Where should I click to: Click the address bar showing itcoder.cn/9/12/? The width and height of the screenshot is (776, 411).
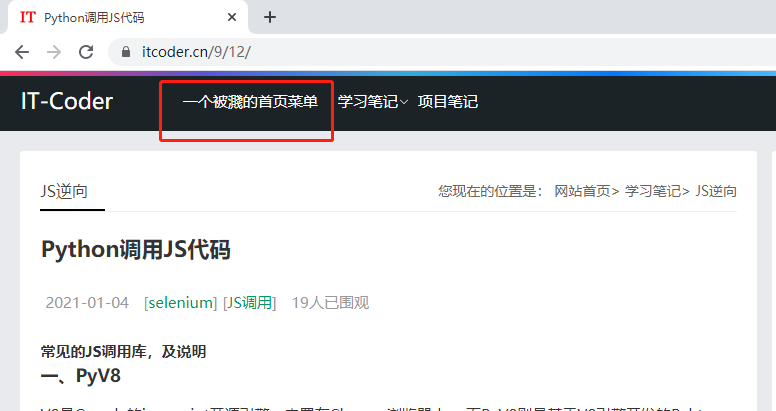click(x=400, y=52)
